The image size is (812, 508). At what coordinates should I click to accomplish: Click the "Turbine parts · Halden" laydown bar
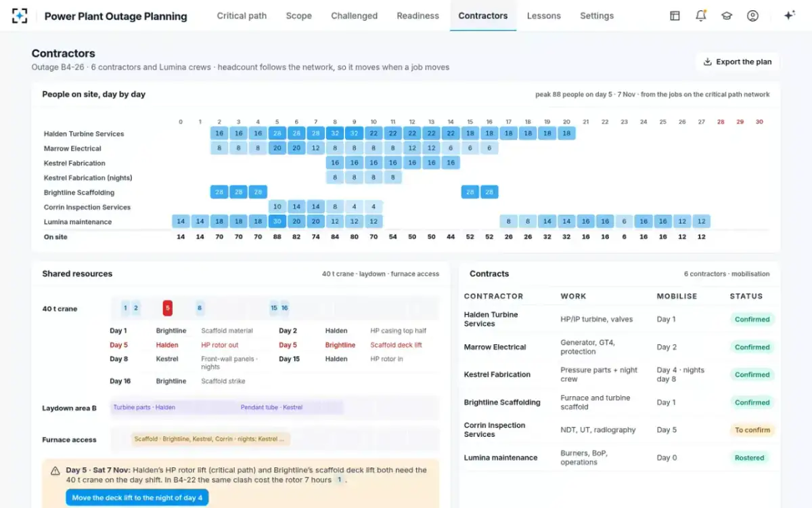175,407
